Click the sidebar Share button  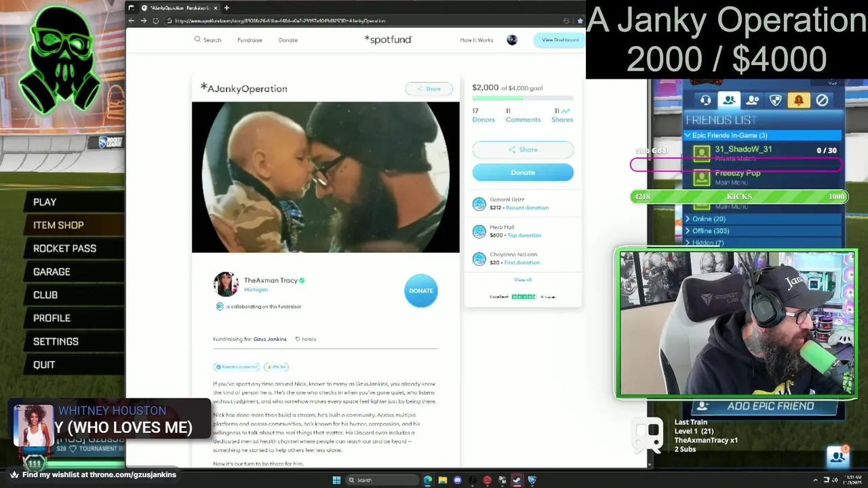pos(523,150)
